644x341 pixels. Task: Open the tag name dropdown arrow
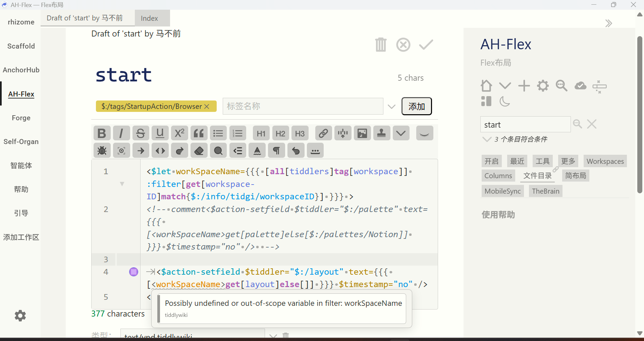click(x=391, y=107)
